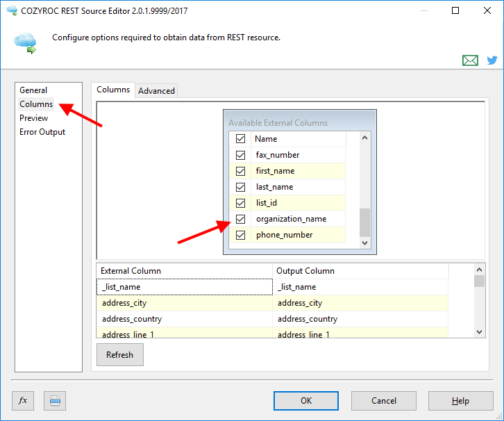Open the Error Output page
This screenshot has height=421, width=504.
pyautogui.click(x=42, y=132)
